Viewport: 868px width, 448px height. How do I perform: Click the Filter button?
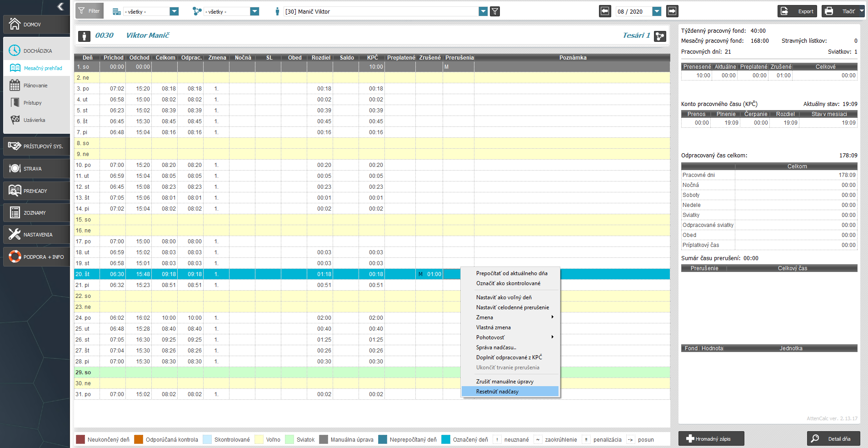click(x=90, y=11)
